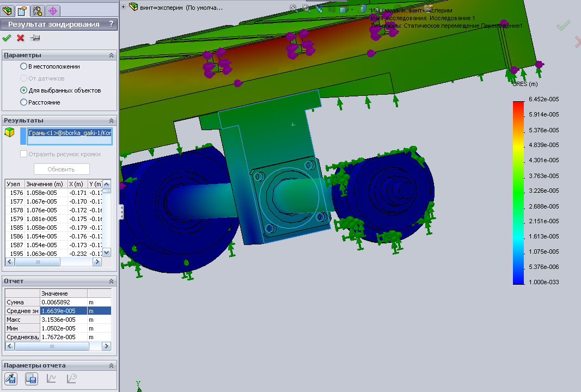Screen dimensions: 581x392
Task: Open help for Результат зондирования
Action: pyautogui.click(x=111, y=24)
